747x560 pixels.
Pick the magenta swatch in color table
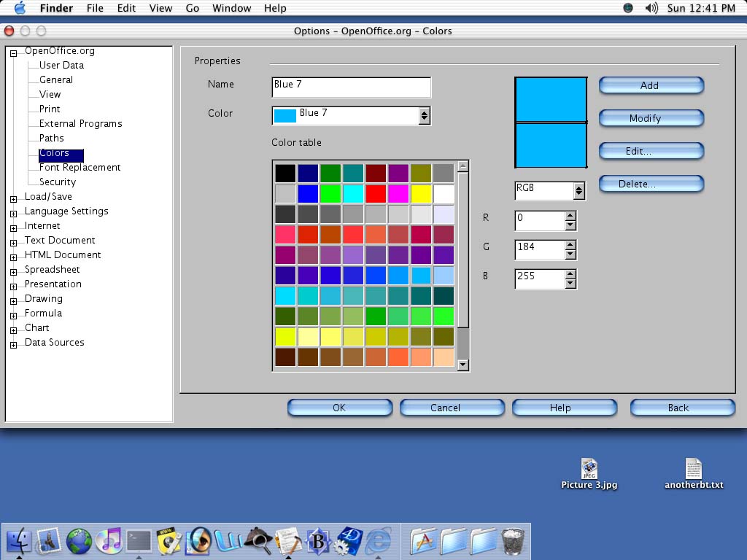point(398,194)
